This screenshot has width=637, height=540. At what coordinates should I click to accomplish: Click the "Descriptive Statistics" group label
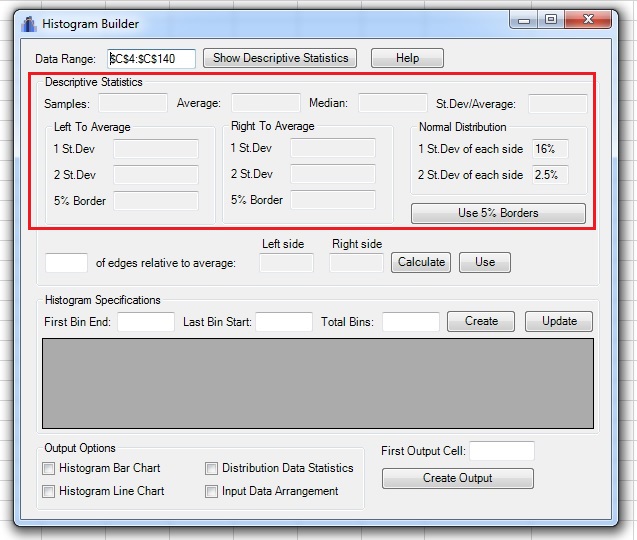coord(94,82)
